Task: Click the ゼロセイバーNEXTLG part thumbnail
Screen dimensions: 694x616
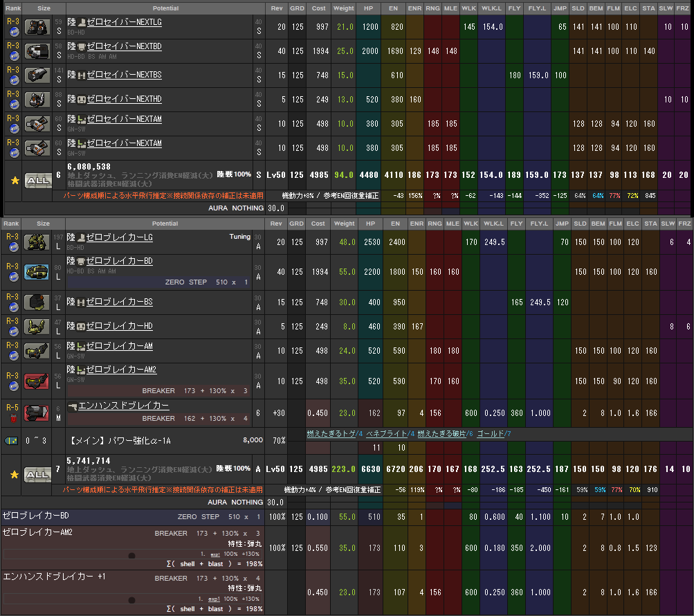Action: [x=37, y=27]
